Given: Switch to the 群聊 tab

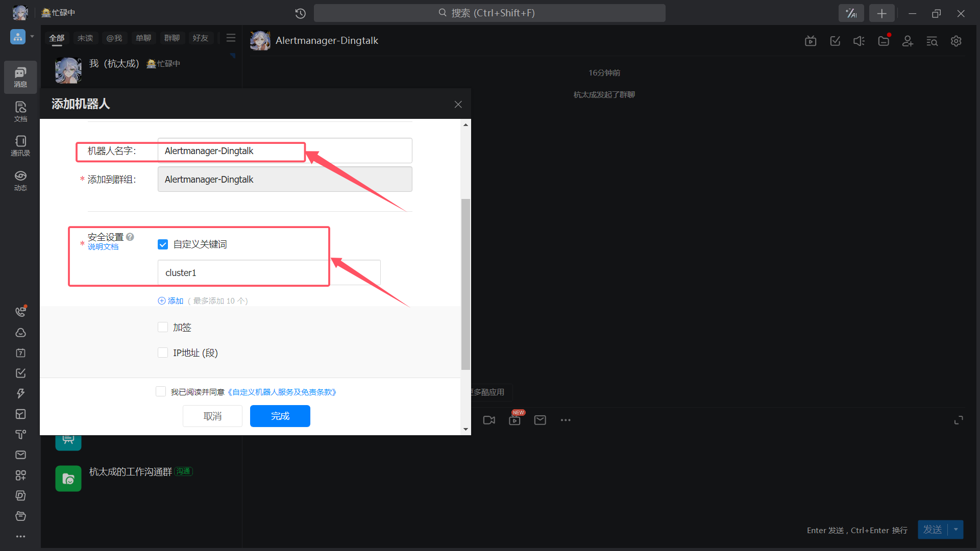Looking at the screenshot, I should (171, 38).
